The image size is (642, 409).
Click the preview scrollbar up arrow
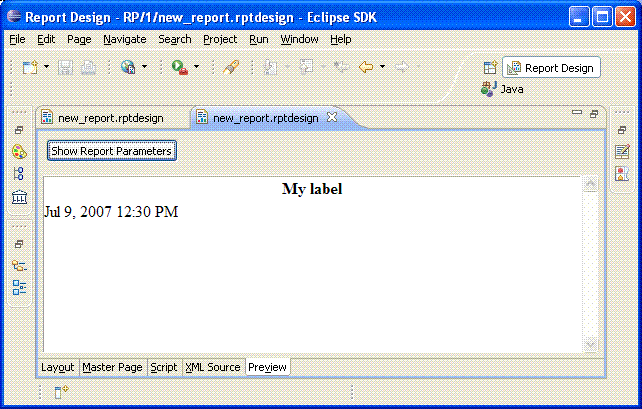coord(590,183)
